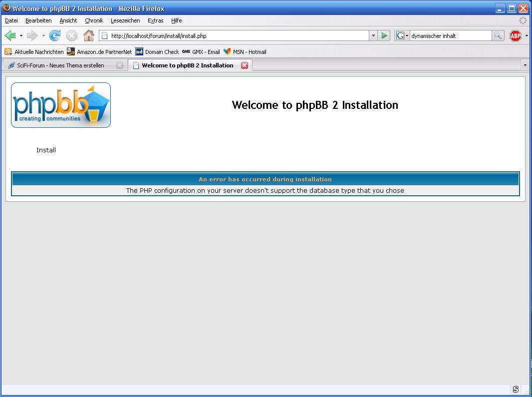Click the Home icon in toolbar
Screen dimensions: 532x397
tap(88, 35)
